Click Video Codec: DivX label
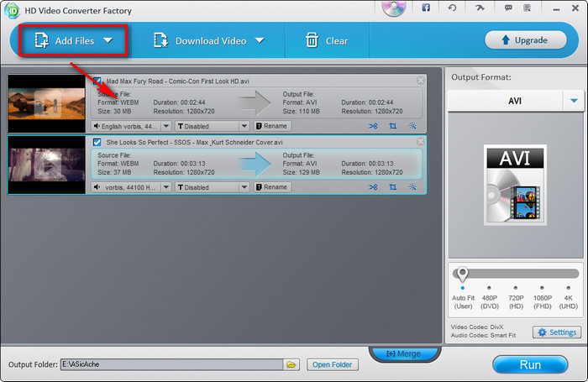 pyautogui.click(x=477, y=327)
